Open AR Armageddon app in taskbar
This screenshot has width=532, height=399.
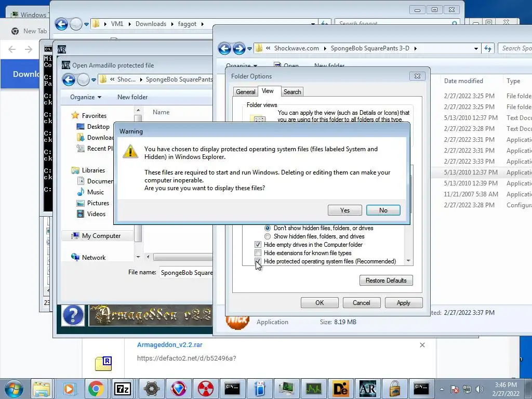[368, 389]
